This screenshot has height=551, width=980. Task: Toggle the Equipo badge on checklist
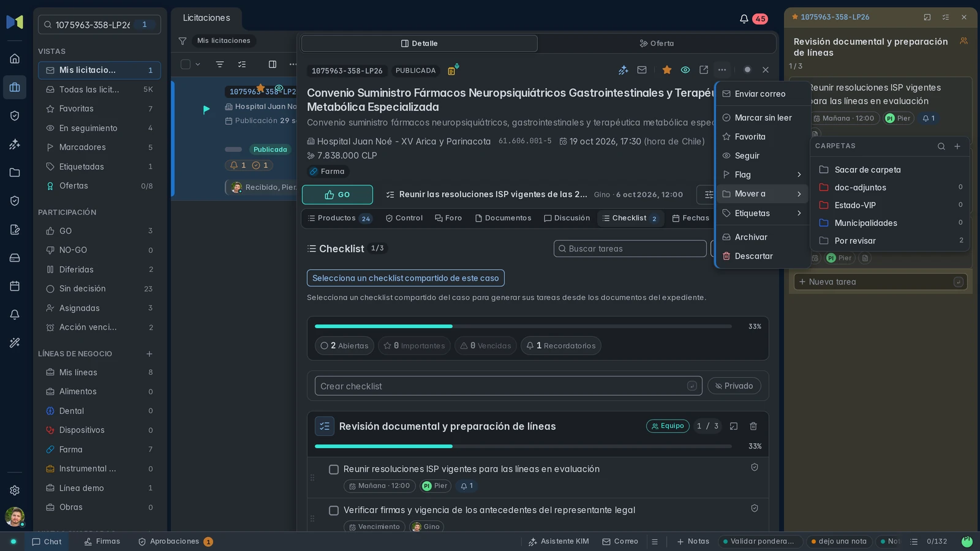(668, 426)
